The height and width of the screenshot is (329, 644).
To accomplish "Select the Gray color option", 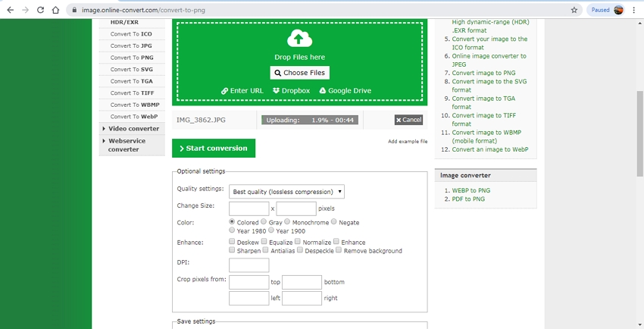I will tap(264, 222).
